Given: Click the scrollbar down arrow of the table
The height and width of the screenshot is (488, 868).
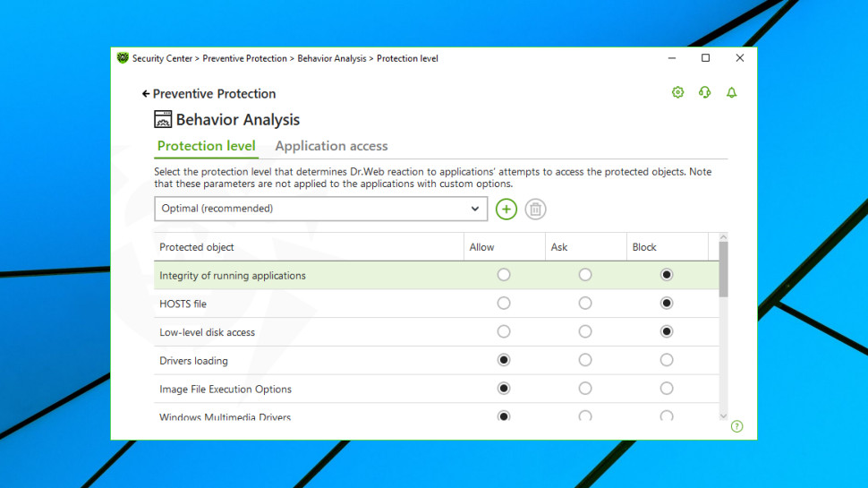Looking at the screenshot, I should [x=724, y=415].
